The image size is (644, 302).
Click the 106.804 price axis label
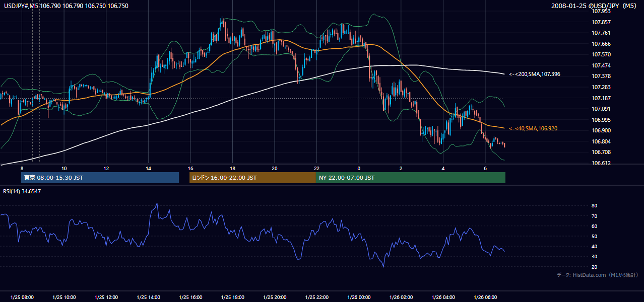[601, 141]
